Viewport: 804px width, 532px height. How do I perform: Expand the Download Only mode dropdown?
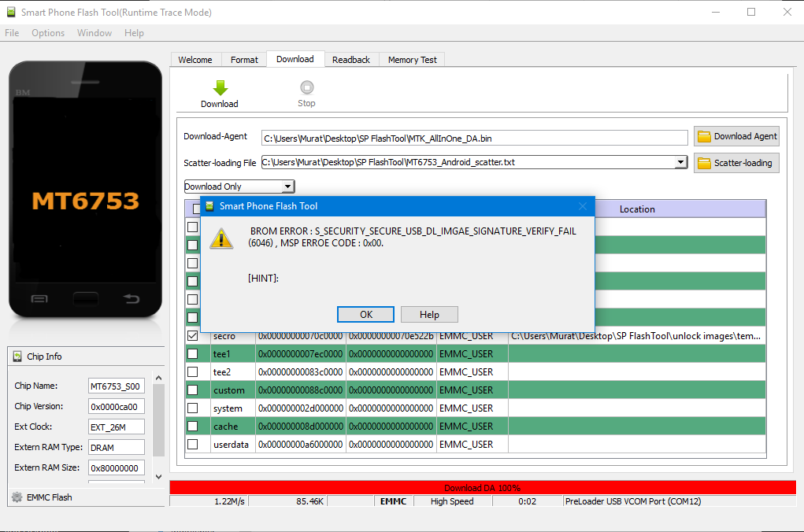(x=288, y=187)
